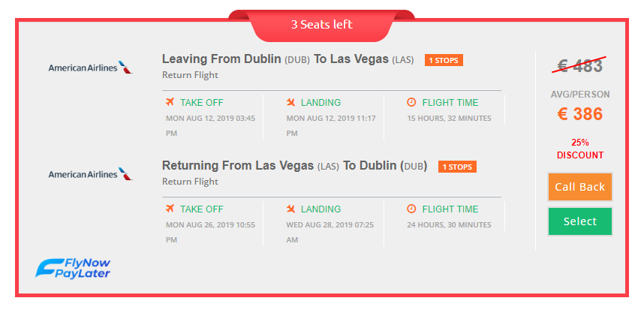
Task: Click the outbound flight time clock icon
Action: point(411,102)
